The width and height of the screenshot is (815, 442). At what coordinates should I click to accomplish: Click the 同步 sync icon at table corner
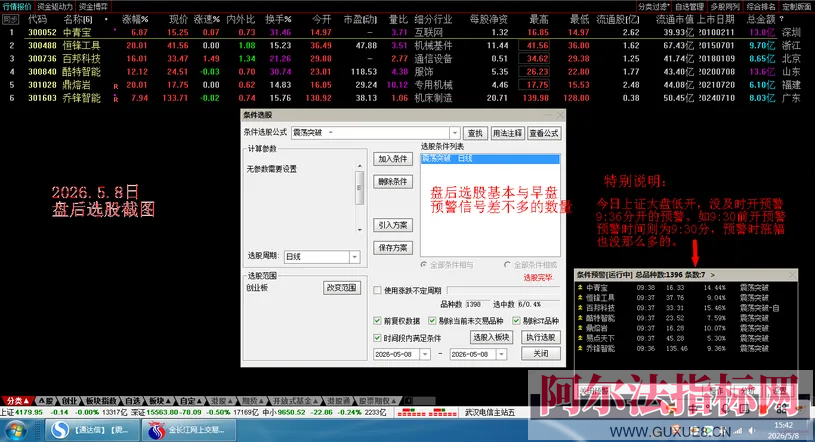(10, 20)
